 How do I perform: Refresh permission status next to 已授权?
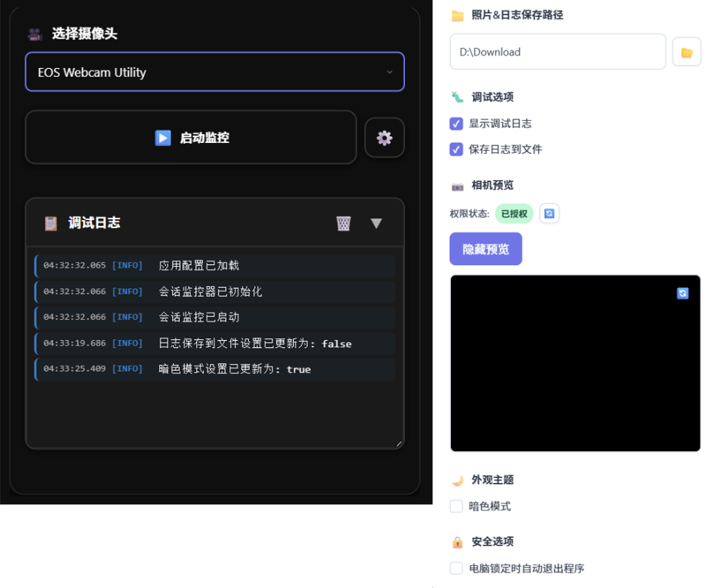pyautogui.click(x=549, y=213)
